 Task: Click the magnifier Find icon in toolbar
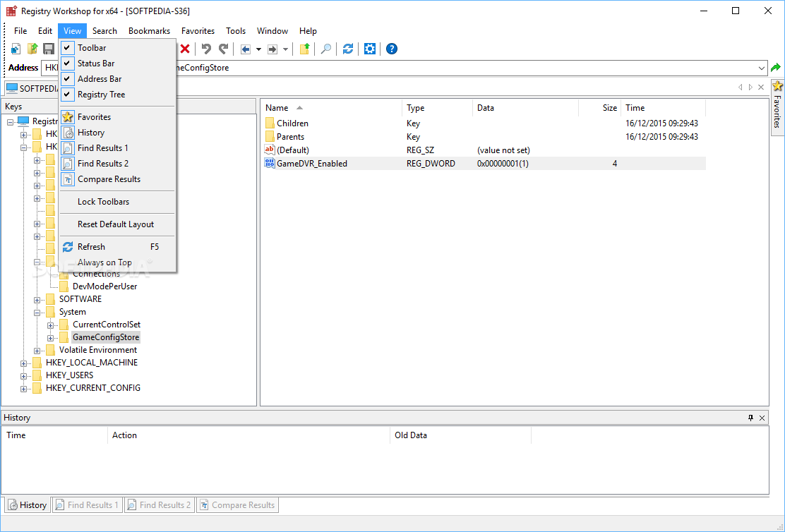tap(326, 49)
